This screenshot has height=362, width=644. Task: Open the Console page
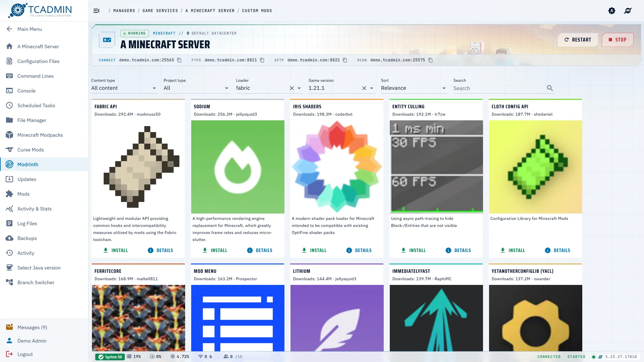(44, 91)
